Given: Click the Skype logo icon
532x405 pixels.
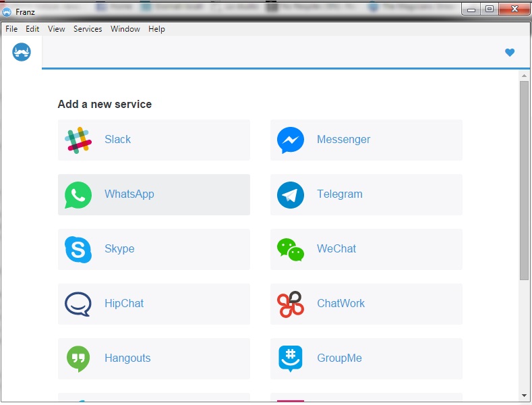Looking at the screenshot, I should tap(78, 249).
